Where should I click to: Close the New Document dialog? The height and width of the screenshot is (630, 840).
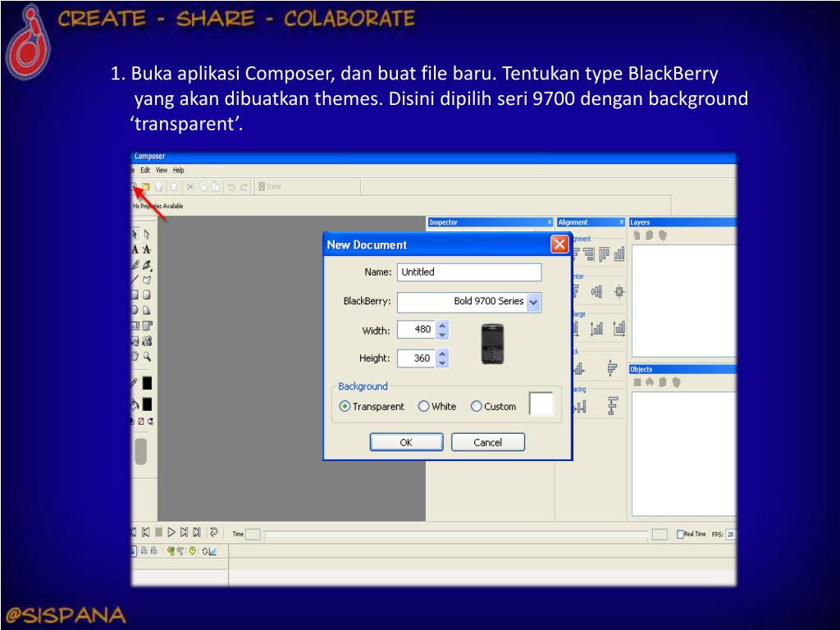point(559,244)
